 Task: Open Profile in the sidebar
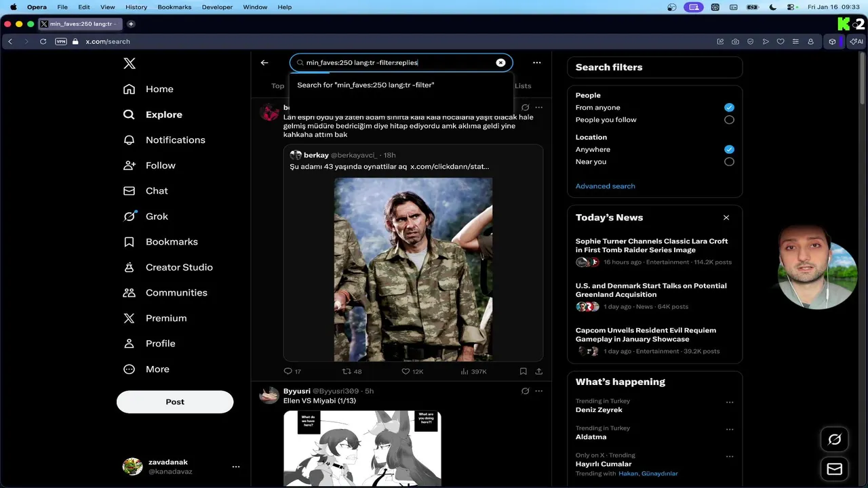[149, 343]
